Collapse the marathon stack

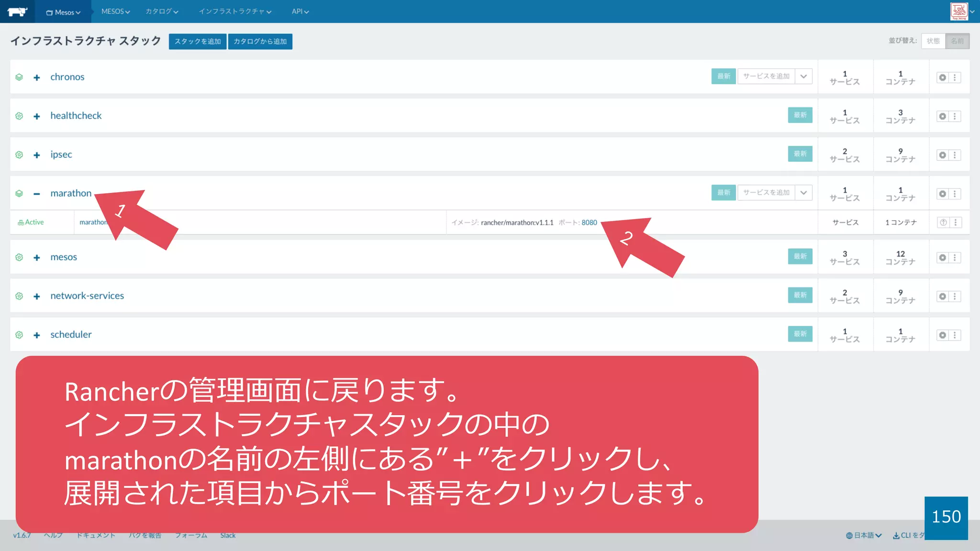[37, 194]
